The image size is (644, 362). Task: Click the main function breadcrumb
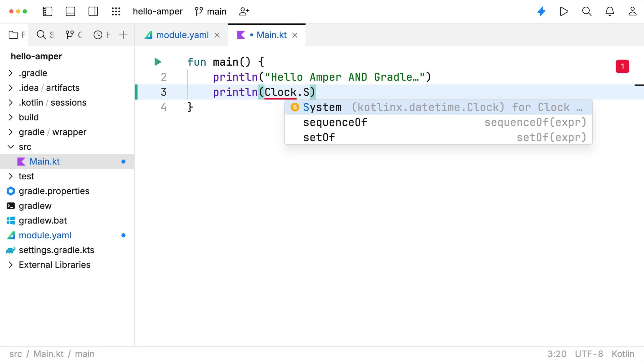click(x=85, y=354)
